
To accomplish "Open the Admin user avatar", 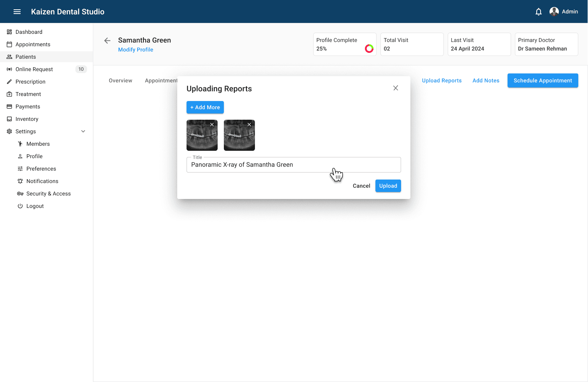I will coord(554,12).
